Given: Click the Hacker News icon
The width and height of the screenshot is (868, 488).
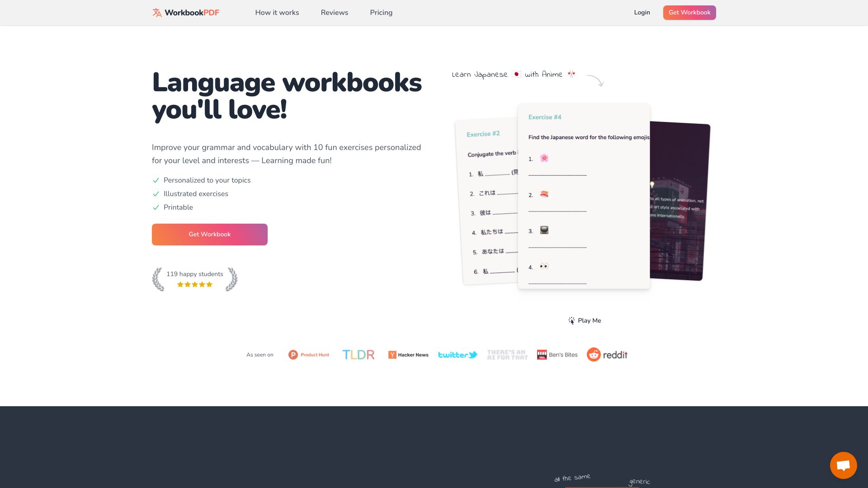Looking at the screenshot, I should (392, 355).
